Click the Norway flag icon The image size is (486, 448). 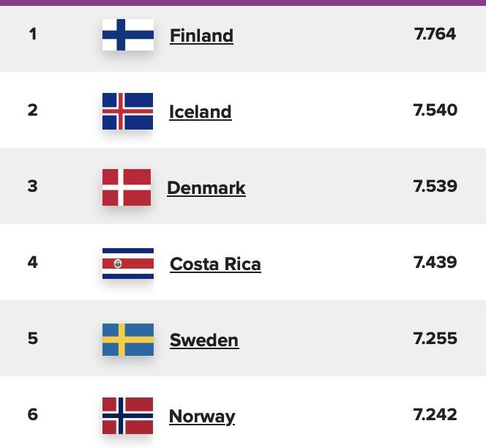tap(127, 416)
